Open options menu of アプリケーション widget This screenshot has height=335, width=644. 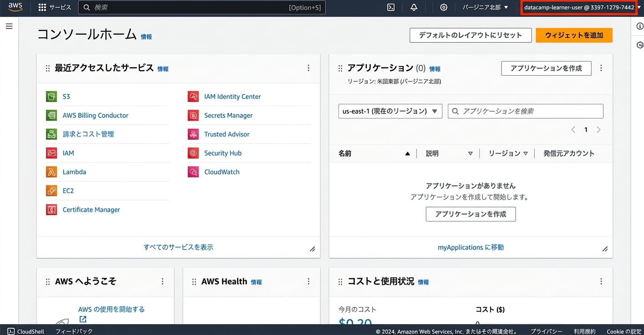tap(601, 68)
